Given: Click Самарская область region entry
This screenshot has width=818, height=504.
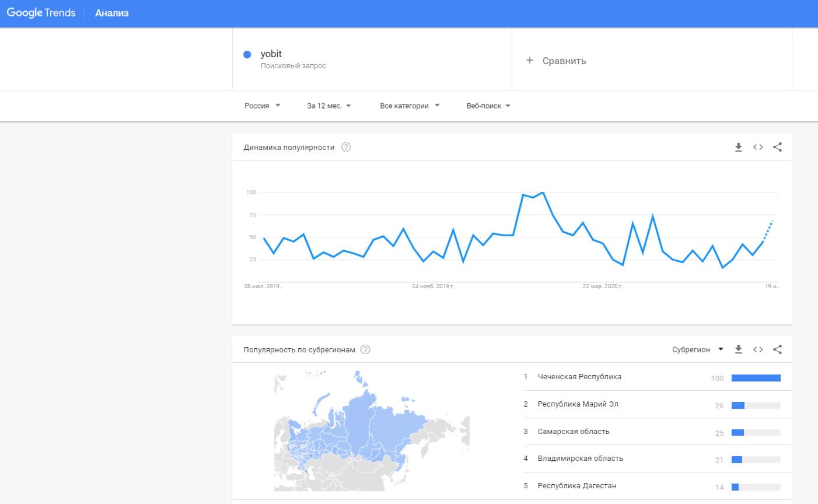Looking at the screenshot, I should point(574,432).
